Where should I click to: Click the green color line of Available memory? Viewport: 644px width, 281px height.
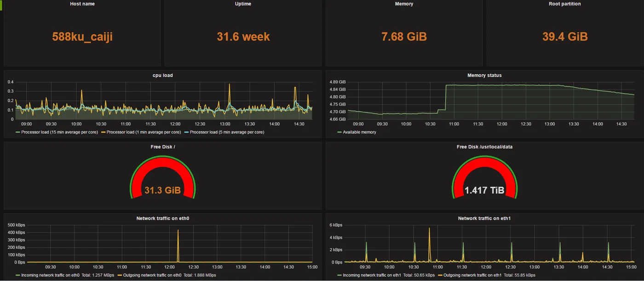click(x=340, y=132)
